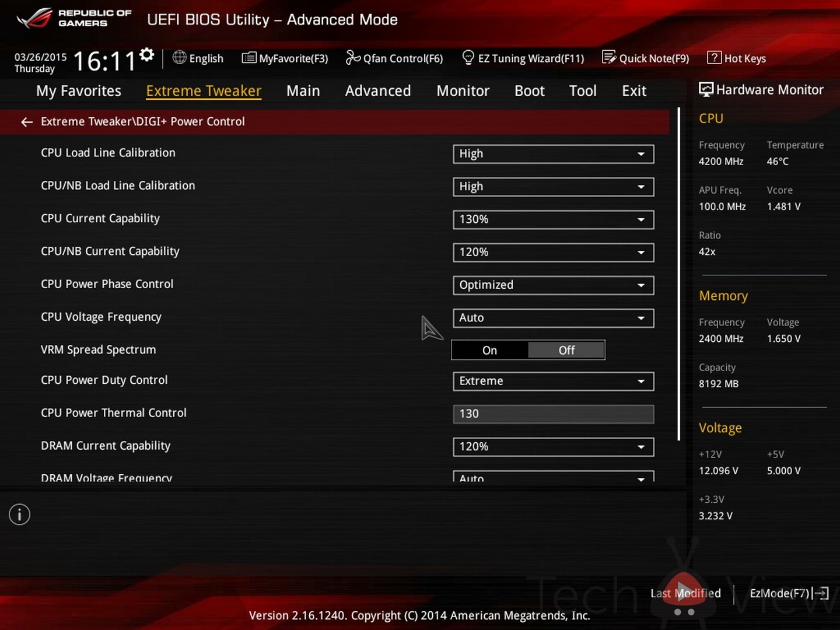Select CPU Power Thermal Control label
The image size is (840, 630).
click(114, 413)
